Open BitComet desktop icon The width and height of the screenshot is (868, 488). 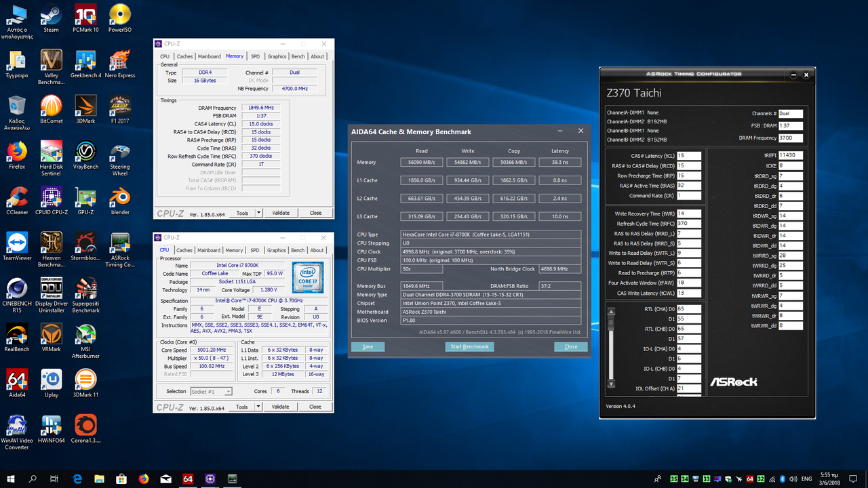coord(51,110)
